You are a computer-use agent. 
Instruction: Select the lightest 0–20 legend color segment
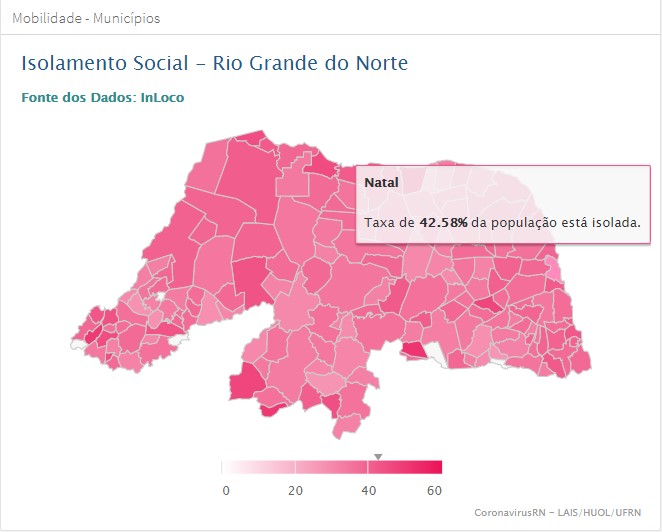(258, 468)
